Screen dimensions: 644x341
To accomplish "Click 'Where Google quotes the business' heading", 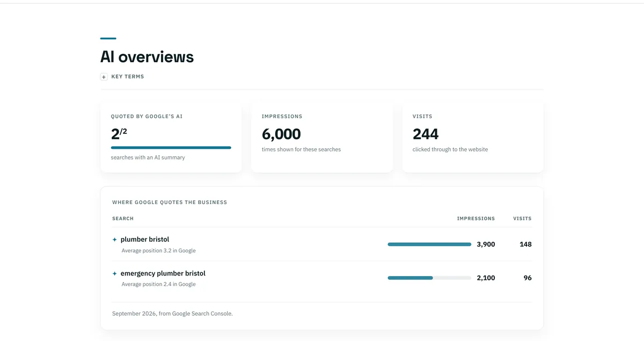I will click(x=170, y=202).
